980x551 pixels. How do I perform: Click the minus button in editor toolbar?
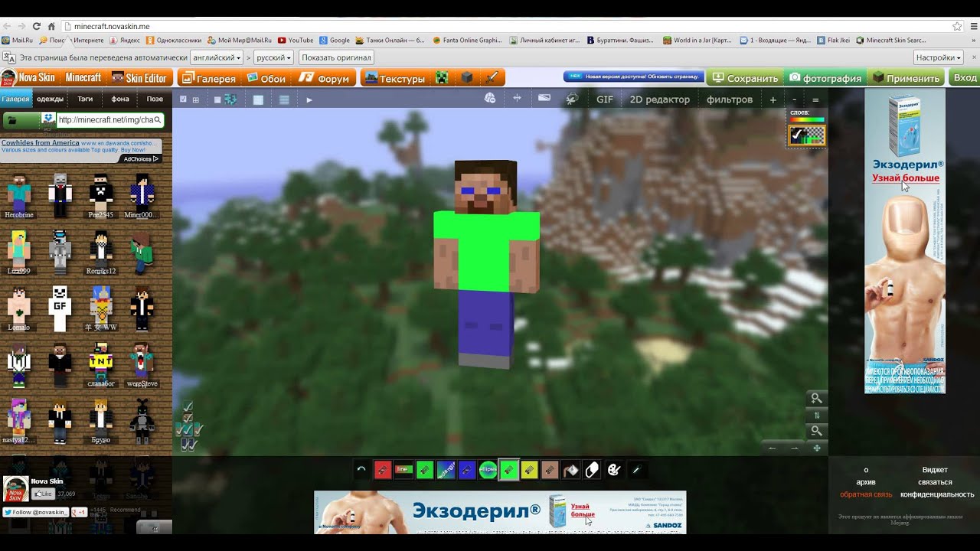[x=794, y=99]
